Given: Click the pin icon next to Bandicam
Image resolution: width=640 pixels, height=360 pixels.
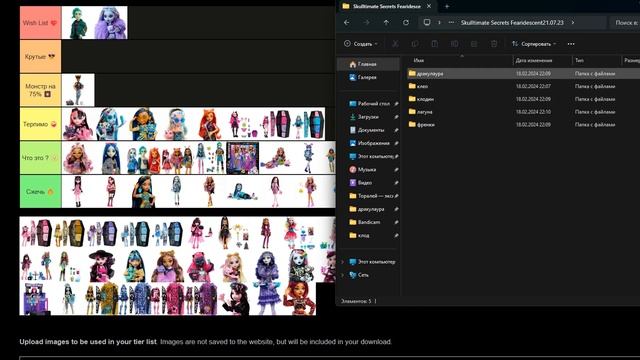Looking at the screenshot, I should [396, 222].
